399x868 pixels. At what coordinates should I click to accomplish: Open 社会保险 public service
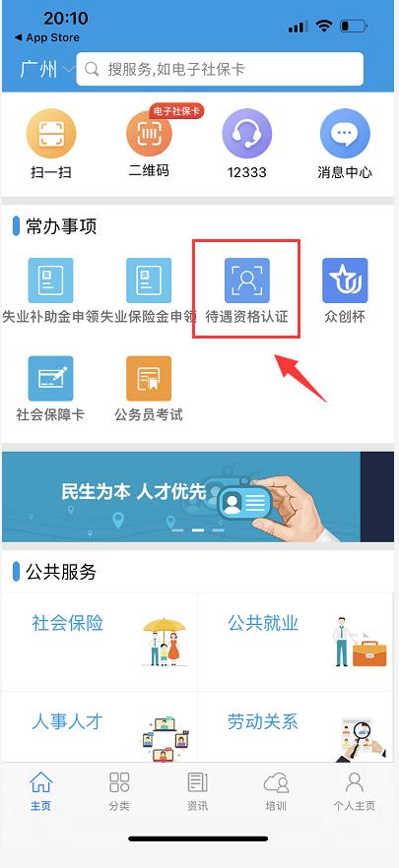coord(100,641)
